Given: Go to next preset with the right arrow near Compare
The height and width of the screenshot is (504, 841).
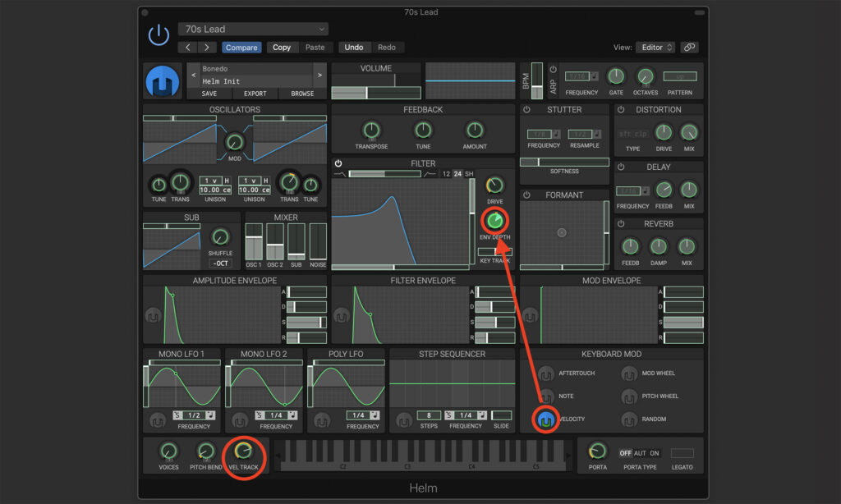Looking at the screenshot, I should pyautogui.click(x=207, y=47).
